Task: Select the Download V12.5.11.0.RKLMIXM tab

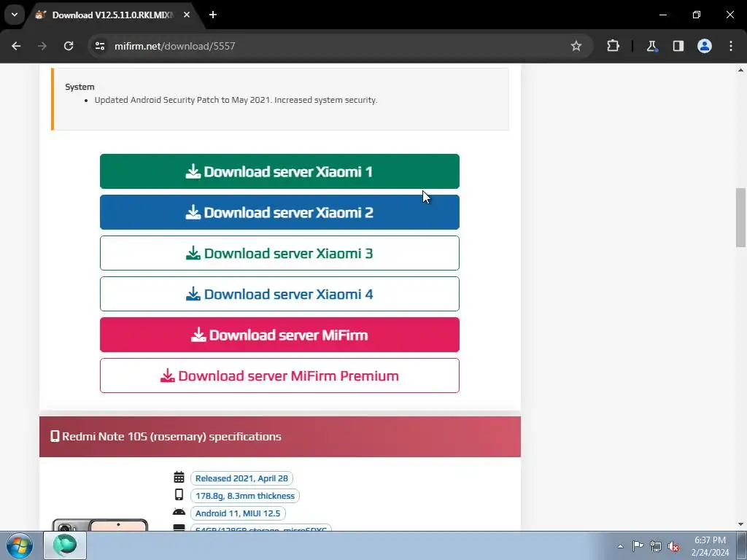Action: pyautogui.click(x=112, y=15)
